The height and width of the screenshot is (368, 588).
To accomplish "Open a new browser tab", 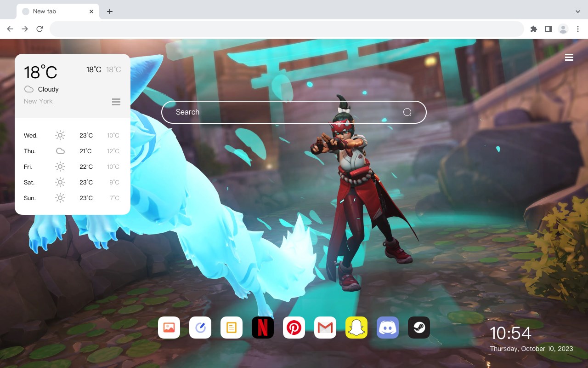I will pyautogui.click(x=109, y=11).
